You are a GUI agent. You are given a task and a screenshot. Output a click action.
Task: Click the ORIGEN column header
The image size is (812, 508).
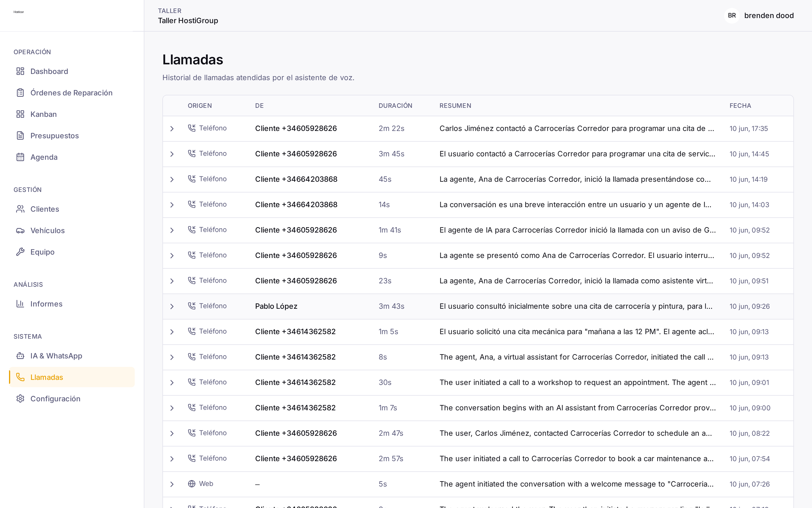click(200, 106)
